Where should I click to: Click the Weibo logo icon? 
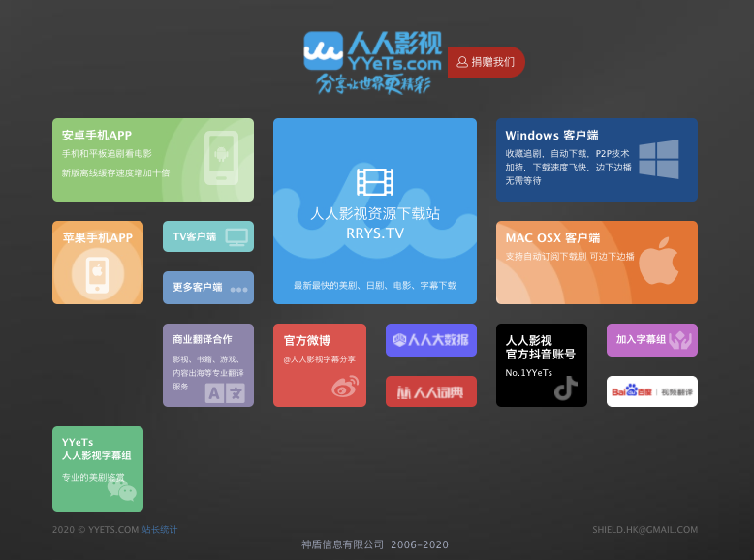[345, 387]
